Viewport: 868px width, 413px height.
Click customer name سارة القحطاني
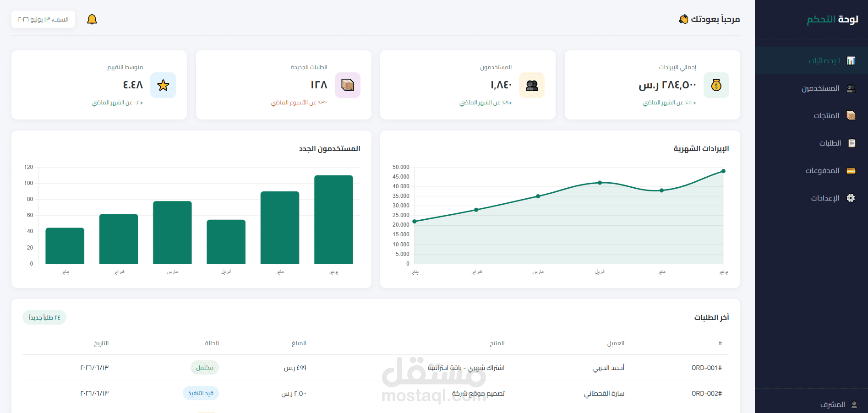tap(604, 393)
